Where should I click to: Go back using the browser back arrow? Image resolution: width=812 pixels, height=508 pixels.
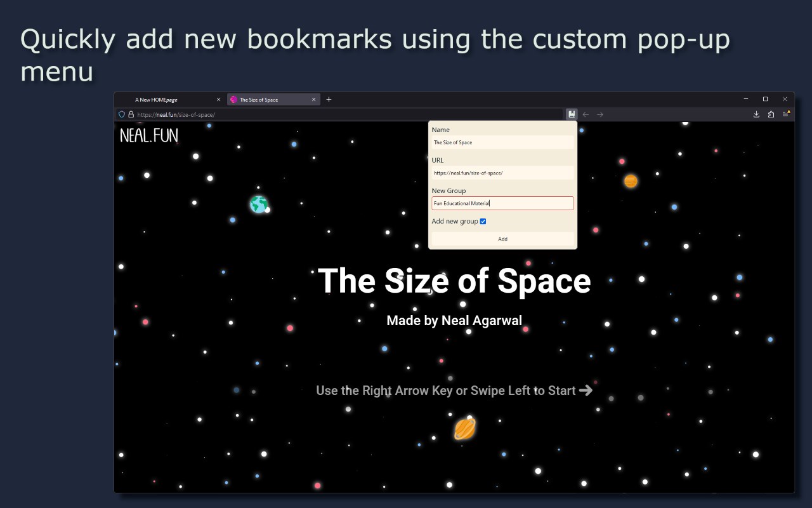point(586,114)
